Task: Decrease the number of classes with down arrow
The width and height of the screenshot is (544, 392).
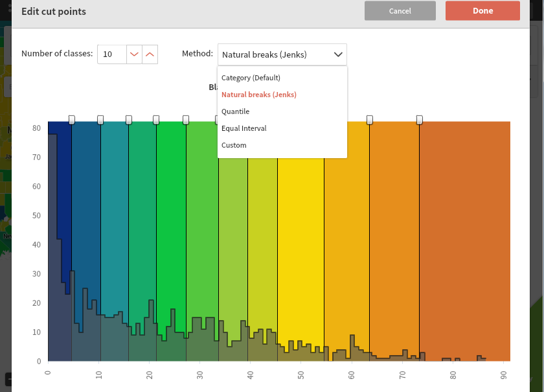Action: pyautogui.click(x=134, y=54)
